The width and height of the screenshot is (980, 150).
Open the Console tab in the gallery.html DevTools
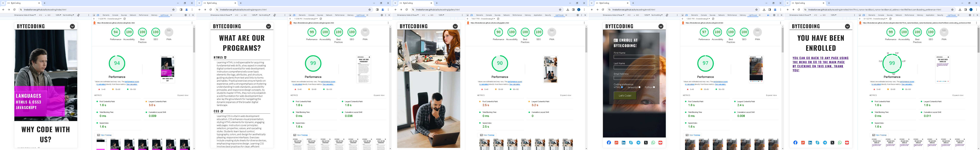489,15
